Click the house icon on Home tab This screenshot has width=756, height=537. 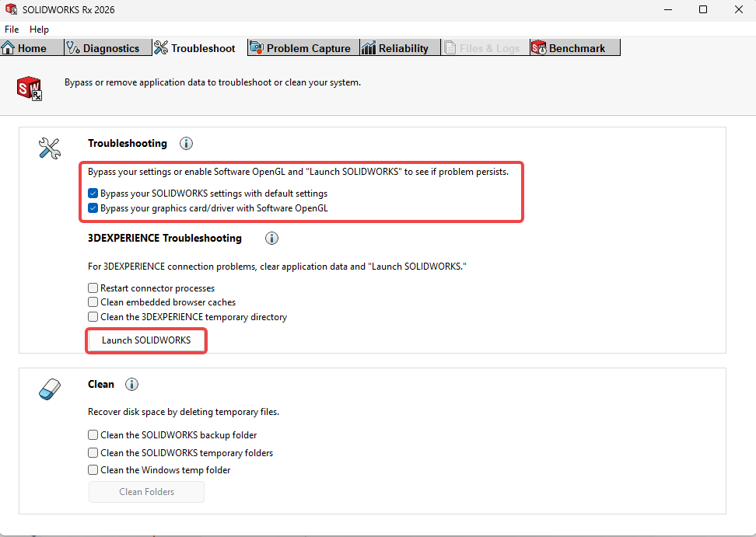click(x=9, y=47)
